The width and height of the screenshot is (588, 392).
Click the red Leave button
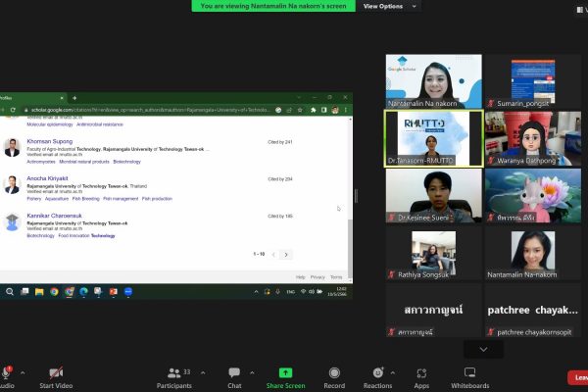(578, 377)
